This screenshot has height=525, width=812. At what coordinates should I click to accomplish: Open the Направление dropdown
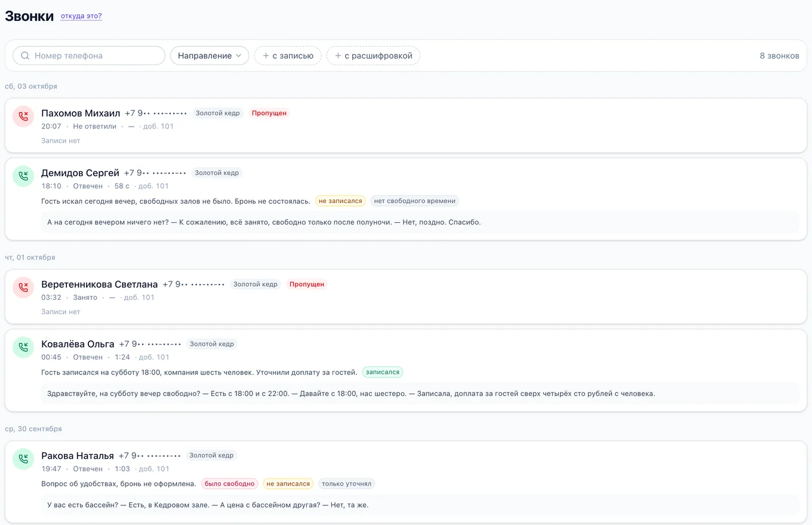[210, 56]
